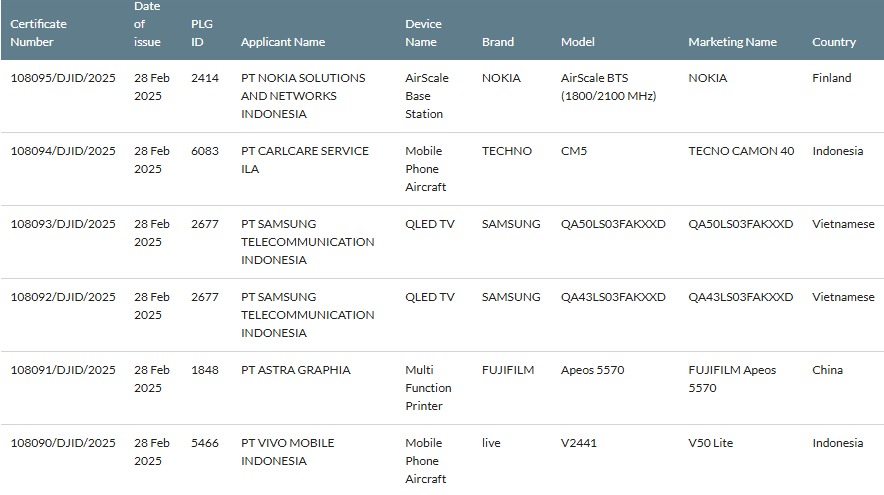Click the Applicant Name column header
This screenshot has width=884, height=495.
pos(283,42)
